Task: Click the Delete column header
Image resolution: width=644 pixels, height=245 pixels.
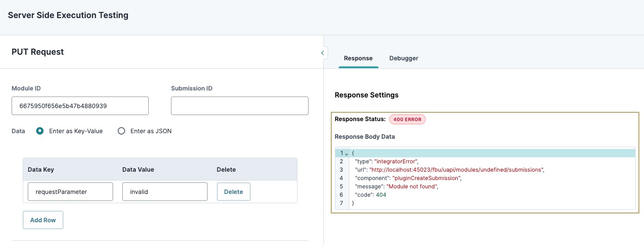Action: pyautogui.click(x=226, y=169)
